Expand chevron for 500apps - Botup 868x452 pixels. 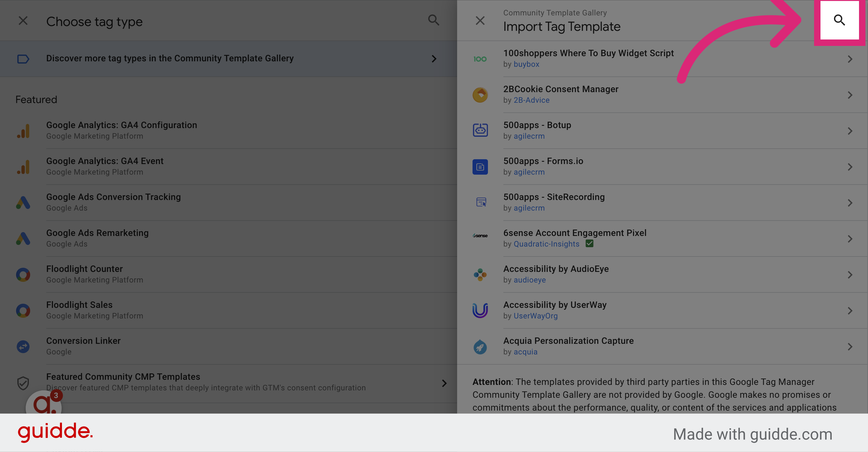[850, 131]
